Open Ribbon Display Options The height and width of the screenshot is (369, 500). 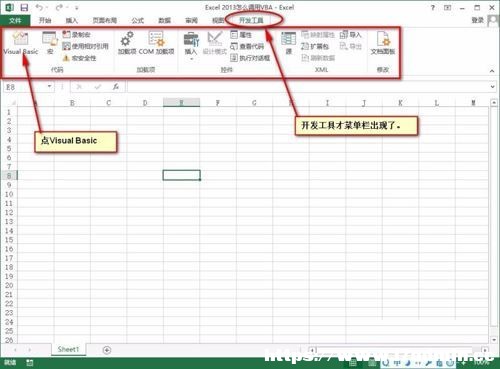pyautogui.click(x=448, y=7)
